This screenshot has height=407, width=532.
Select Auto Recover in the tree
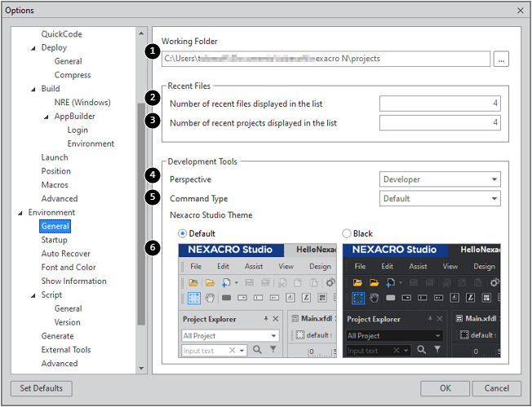tap(65, 254)
